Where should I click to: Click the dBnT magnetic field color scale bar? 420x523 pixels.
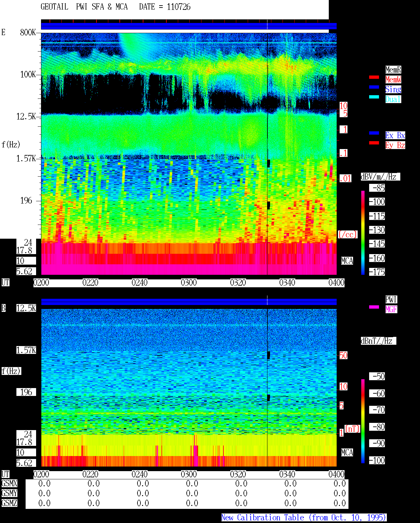point(363,421)
